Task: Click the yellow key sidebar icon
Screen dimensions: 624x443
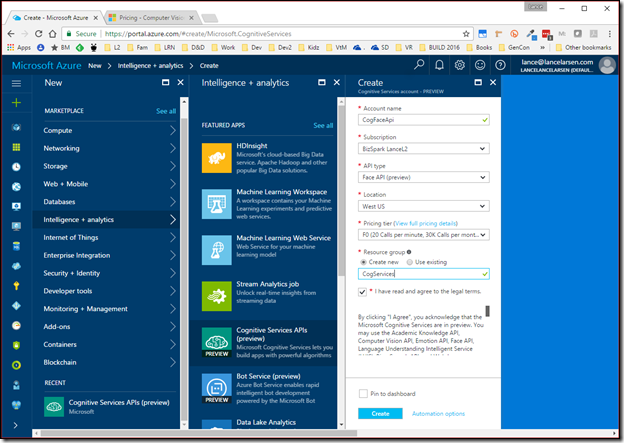Action: [16, 286]
